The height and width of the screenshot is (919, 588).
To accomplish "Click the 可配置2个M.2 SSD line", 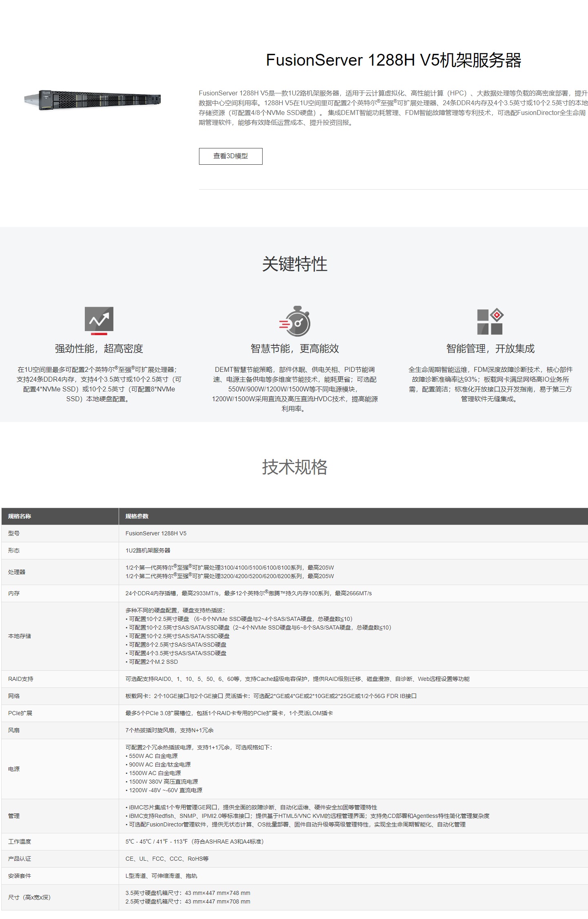I will tap(152, 662).
